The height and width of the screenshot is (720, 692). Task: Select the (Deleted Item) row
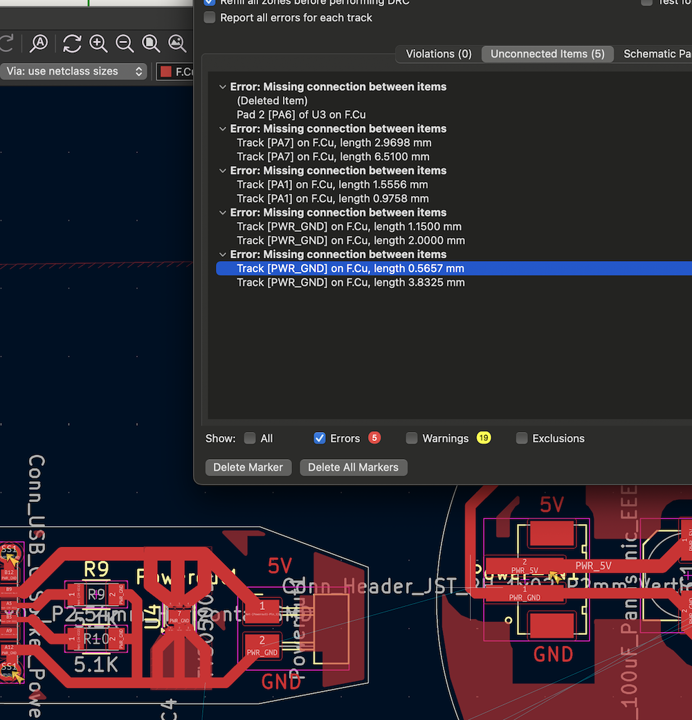tap(272, 101)
